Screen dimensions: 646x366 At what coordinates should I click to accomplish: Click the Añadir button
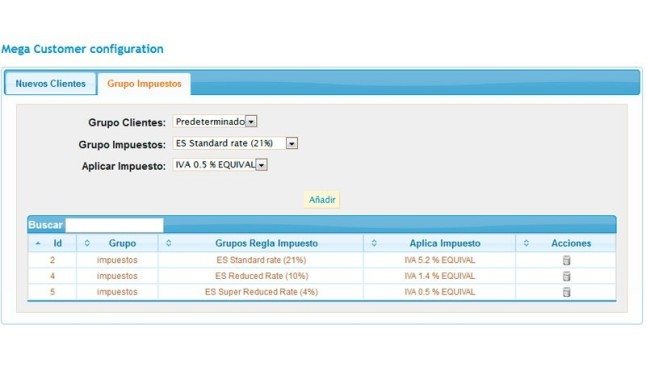coord(322,200)
